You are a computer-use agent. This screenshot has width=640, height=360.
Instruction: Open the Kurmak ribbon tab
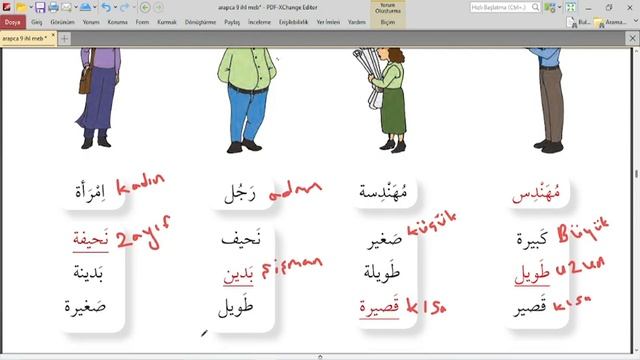(x=167, y=22)
